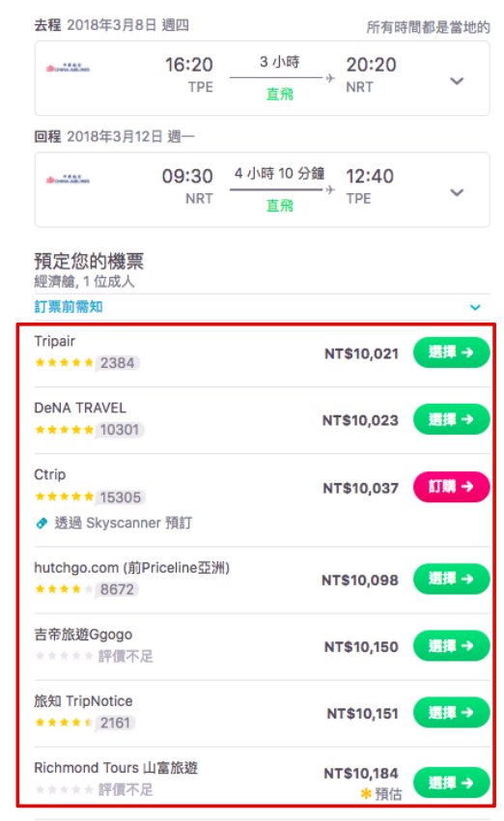Select Tripair NT$10,021 offer
Viewport: 504px width, 821px height.
[451, 353]
